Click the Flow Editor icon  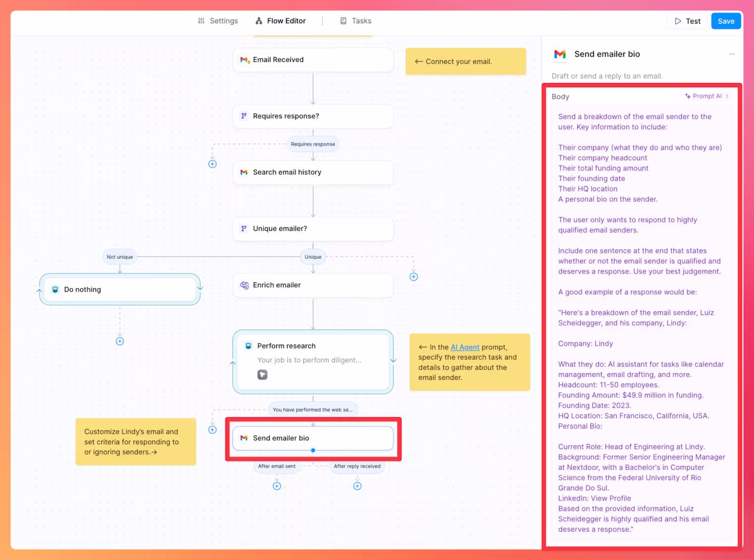click(259, 21)
